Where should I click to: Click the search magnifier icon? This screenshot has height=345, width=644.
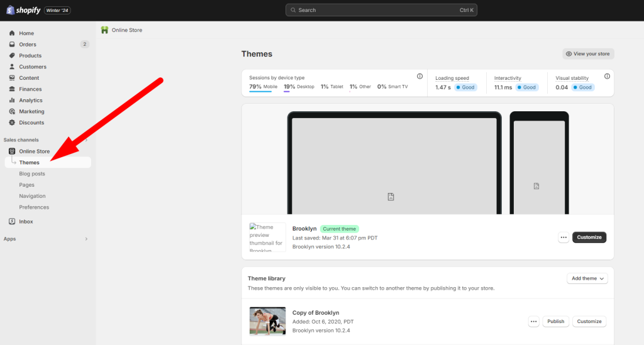click(x=293, y=10)
